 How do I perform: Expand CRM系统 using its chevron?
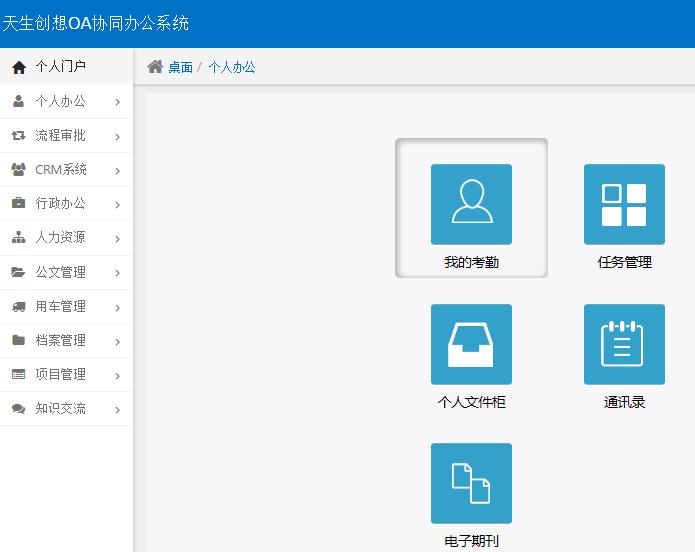[117, 171]
